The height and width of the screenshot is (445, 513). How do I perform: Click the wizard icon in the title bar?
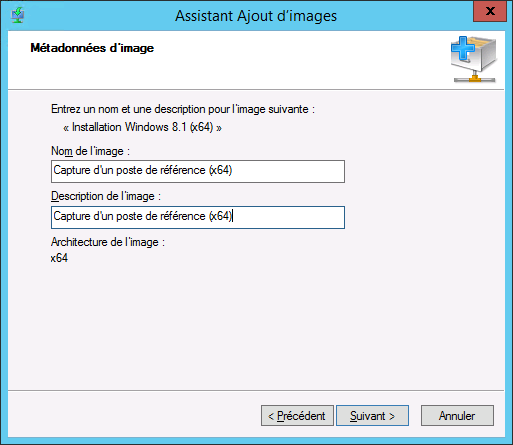pos(17,15)
